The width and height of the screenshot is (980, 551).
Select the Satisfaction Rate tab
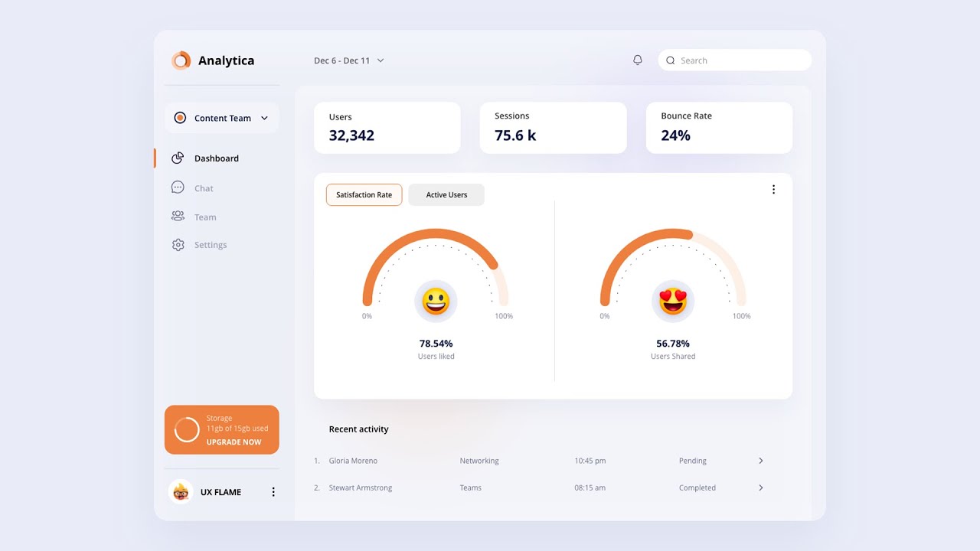pyautogui.click(x=364, y=194)
